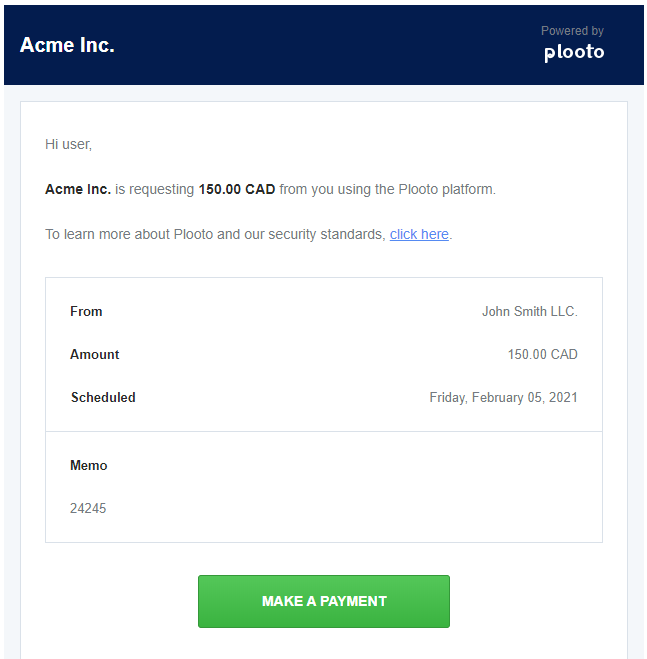
Task: Select the memo number 24245
Action: click(88, 508)
